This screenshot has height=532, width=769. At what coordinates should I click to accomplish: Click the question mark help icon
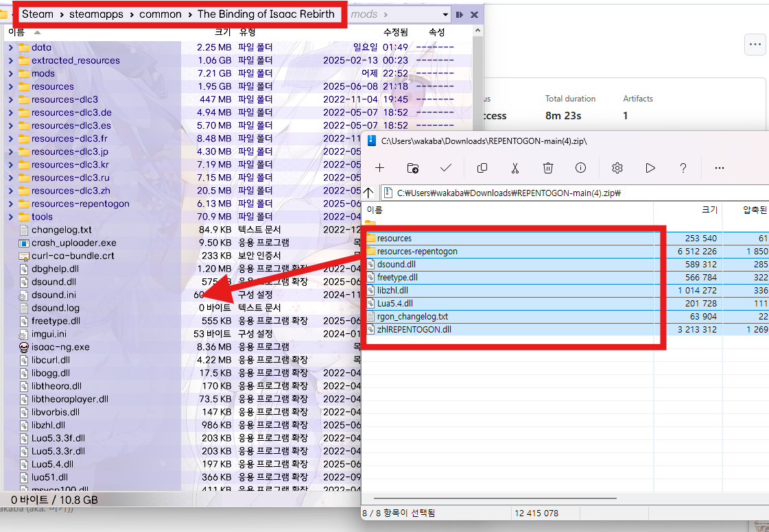(x=683, y=168)
